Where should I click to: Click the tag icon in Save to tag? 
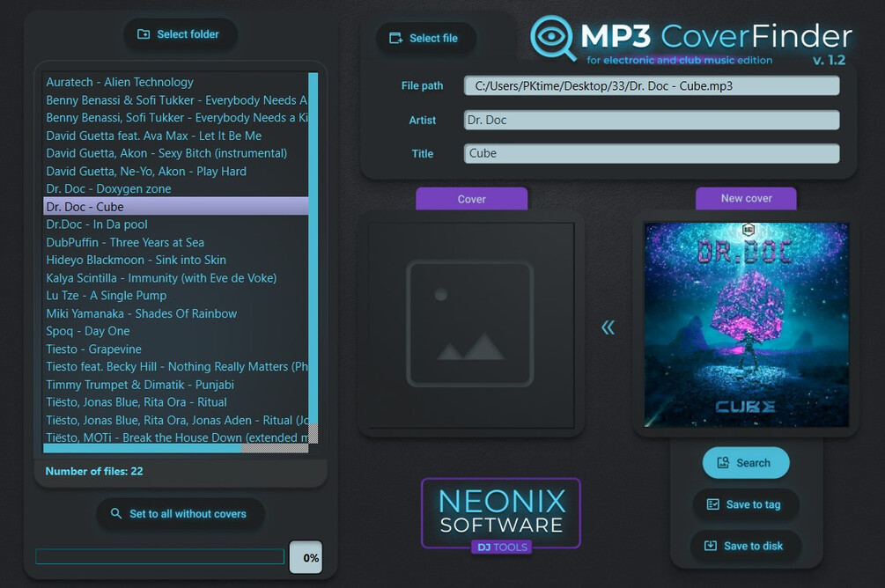point(713,504)
